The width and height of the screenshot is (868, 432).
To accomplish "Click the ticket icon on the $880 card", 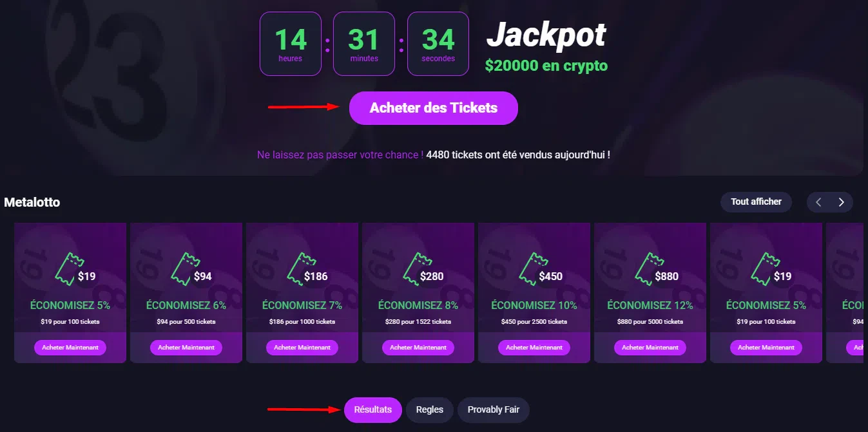I will click(646, 268).
